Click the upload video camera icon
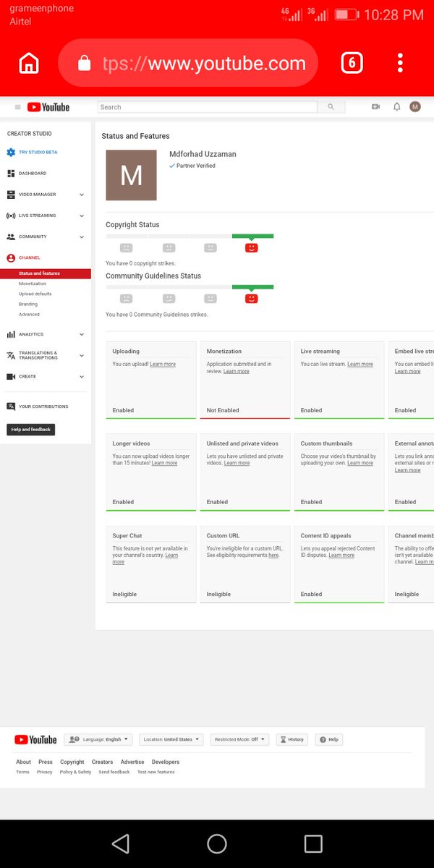The image size is (434, 868). (376, 107)
